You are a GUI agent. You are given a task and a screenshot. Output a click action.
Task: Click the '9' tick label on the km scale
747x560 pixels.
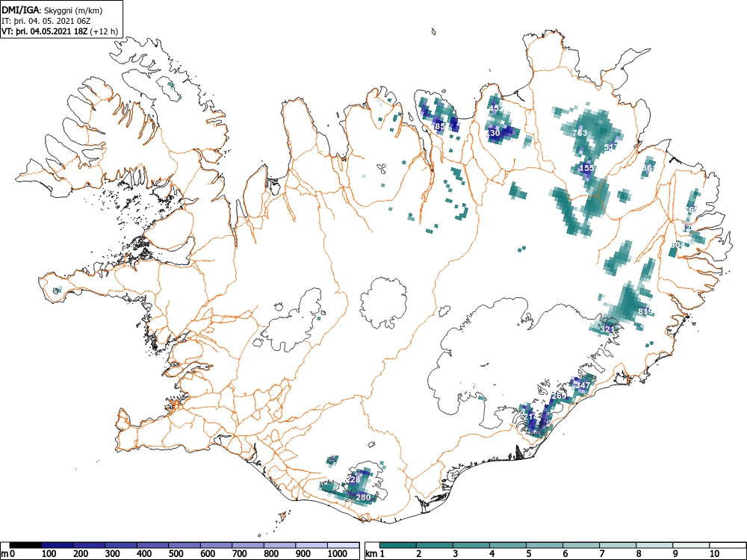[675, 554]
